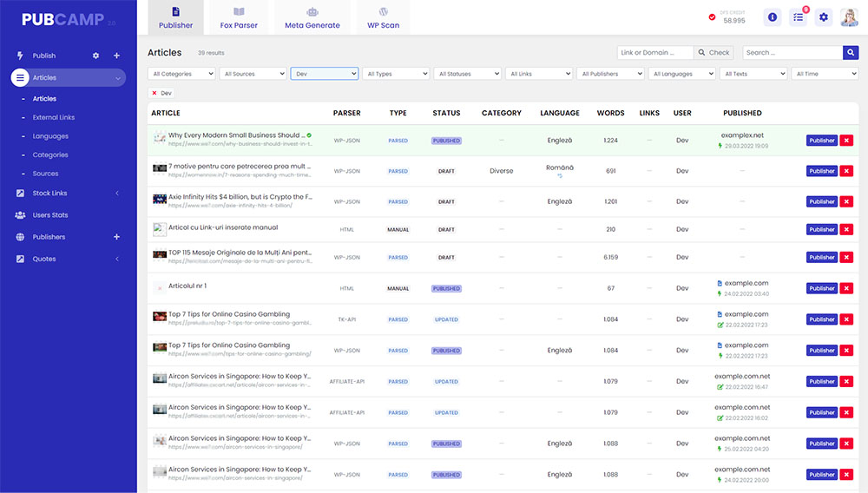Image resolution: width=868 pixels, height=493 pixels.
Task: Open the All Statuses filter dropdown
Action: click(467, 74)
